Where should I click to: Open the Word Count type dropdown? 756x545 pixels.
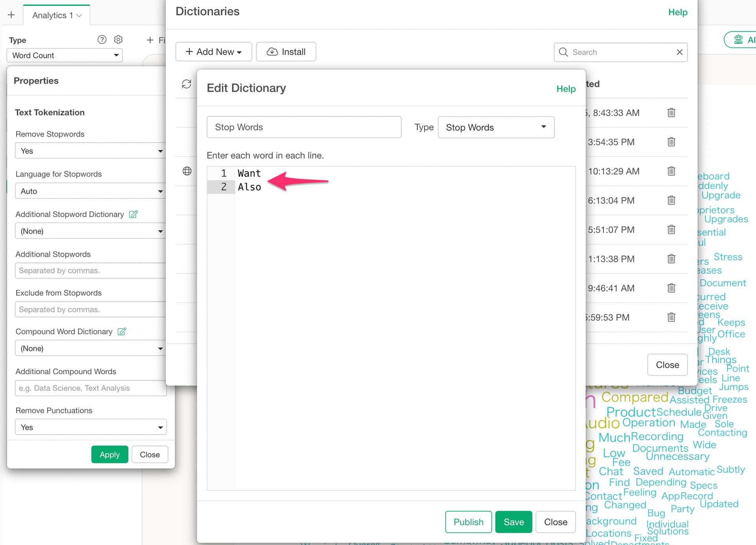coord(65,55)
